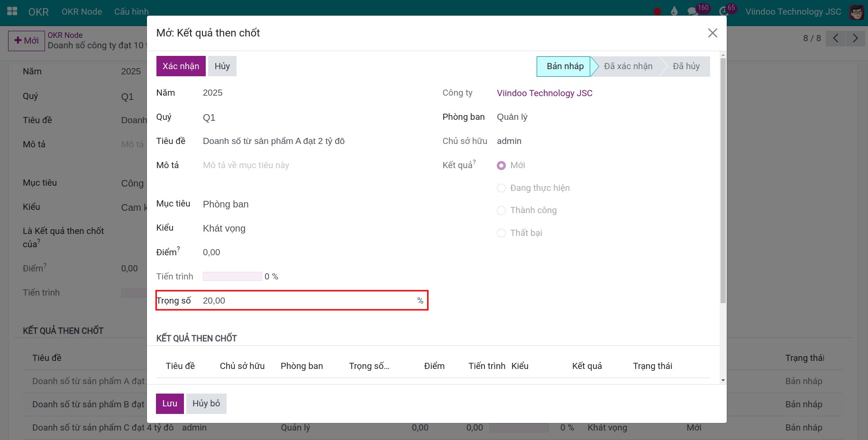Choose the Thất bại radio option
The image size is (868, 440).
point(501,233)
